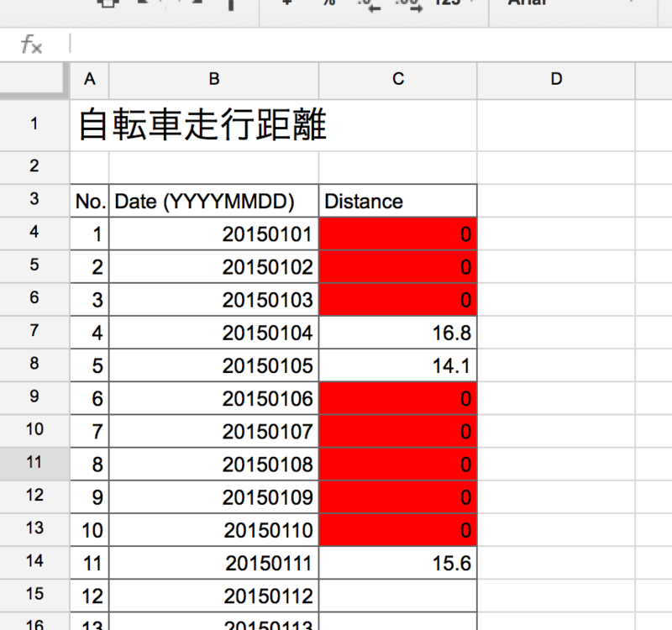
Task: Select highlighted row 11 header
Action: 34,463
